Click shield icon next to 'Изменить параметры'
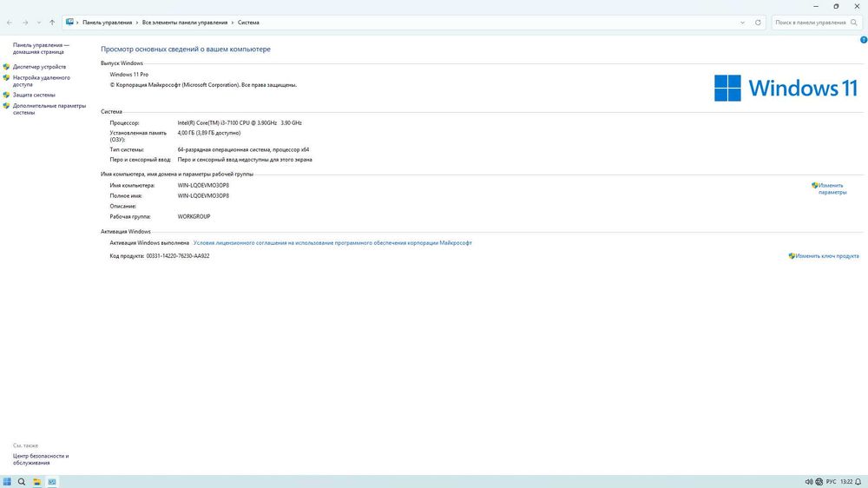 click(x=815, y=186)
